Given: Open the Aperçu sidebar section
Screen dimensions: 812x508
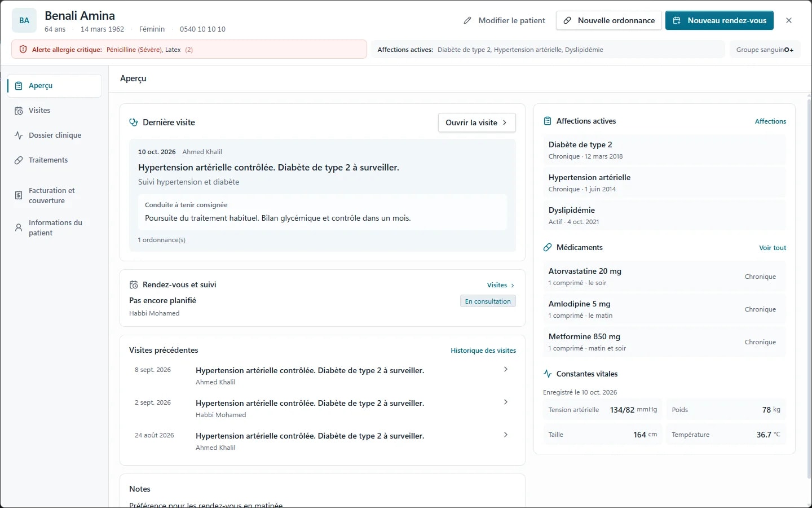Looking at the screenshot, I should (x=55, y=86).
